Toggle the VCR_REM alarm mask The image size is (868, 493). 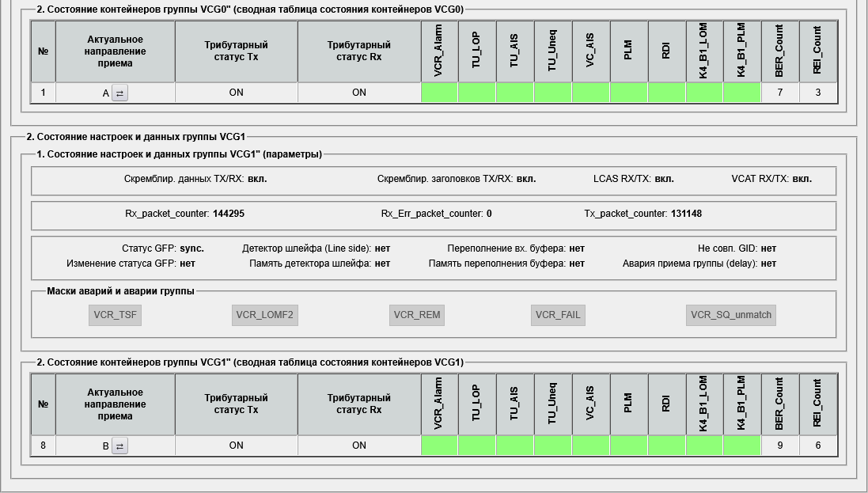coord(417,315)
